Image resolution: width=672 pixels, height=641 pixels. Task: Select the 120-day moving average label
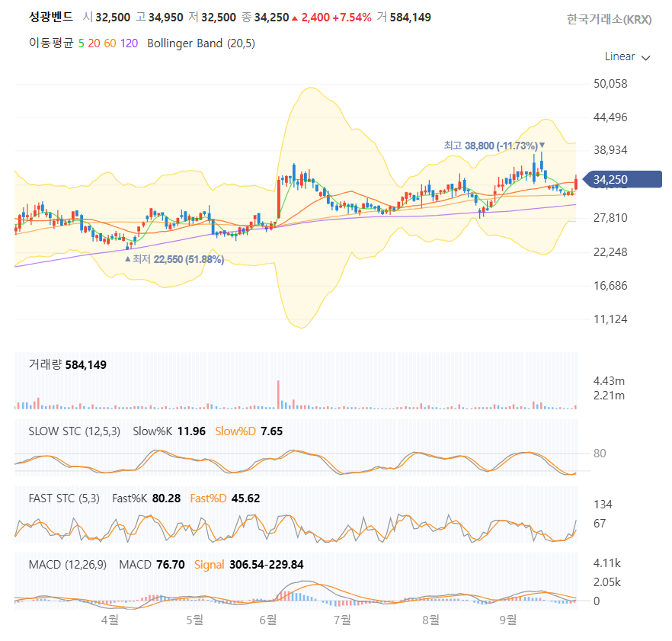coord(129,43)
